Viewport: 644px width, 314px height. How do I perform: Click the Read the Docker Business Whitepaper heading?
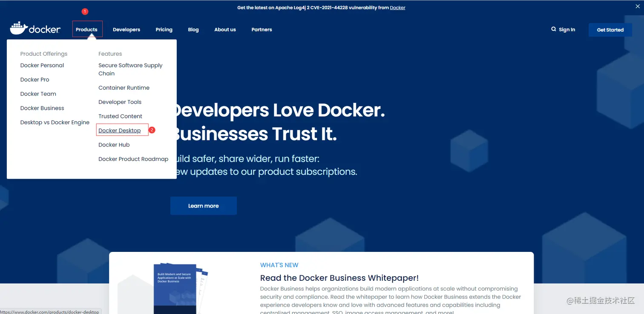click(x=339, y=278)
